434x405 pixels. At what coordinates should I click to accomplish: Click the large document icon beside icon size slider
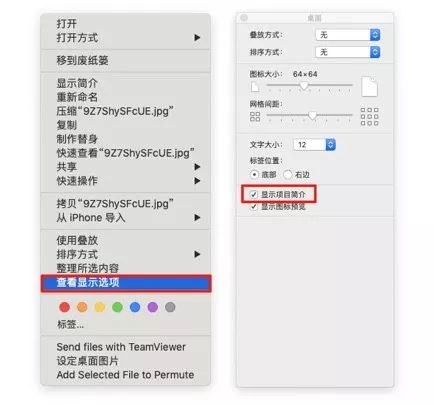point(369,87)
